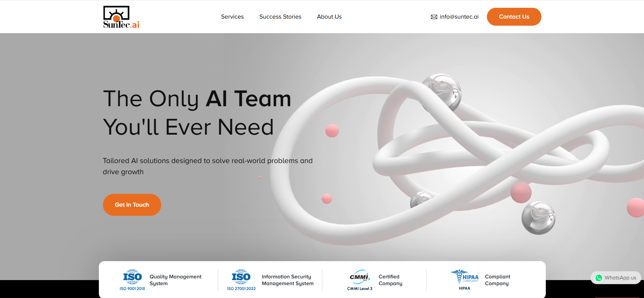644x298 pixels.
Task: Click the Compliant Company label
Action: tap(497, 280)
